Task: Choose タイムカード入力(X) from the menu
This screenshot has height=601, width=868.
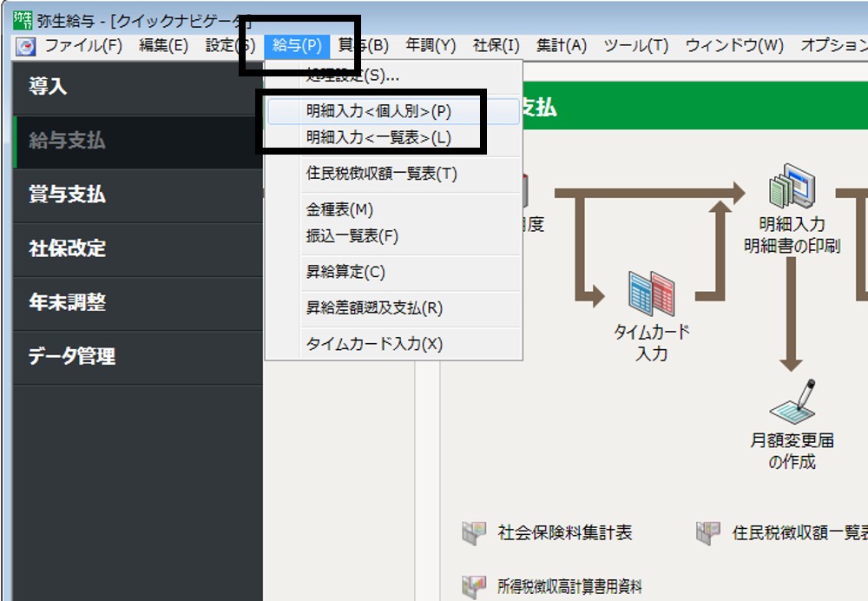Action: pyautogui.click(x=393, y=344)
